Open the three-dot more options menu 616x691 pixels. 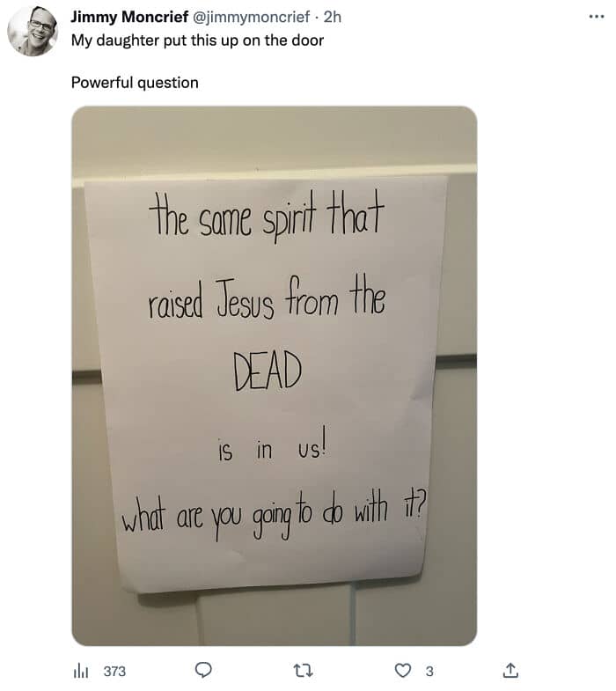click(596, 17)
